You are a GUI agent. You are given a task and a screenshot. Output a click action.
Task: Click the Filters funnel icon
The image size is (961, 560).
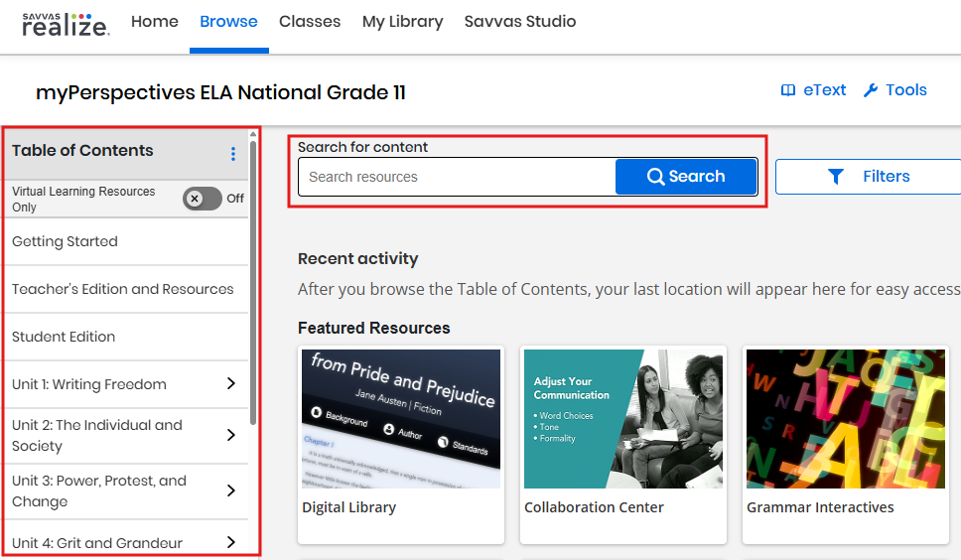click(836, 177)
